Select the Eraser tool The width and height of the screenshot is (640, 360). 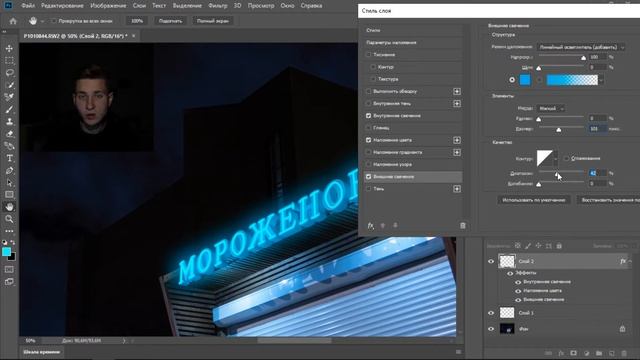[x=9, y=134]
